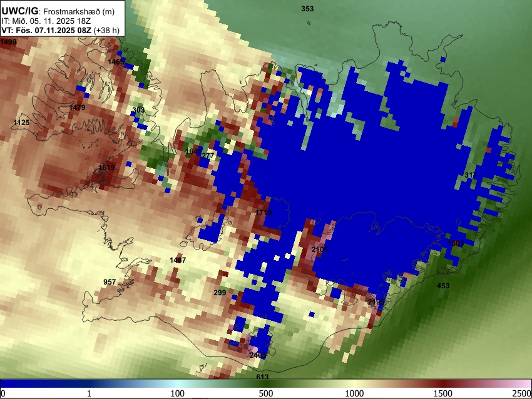Click valid time 'VT: Fös. 07.11.2025 08Z'
This screenshot has height=399, width=532.
click(x=46, y=30)
